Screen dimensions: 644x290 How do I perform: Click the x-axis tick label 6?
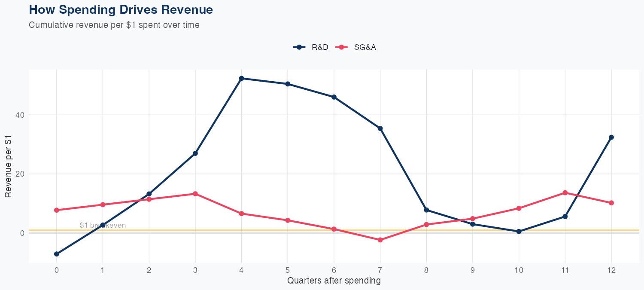334,270
